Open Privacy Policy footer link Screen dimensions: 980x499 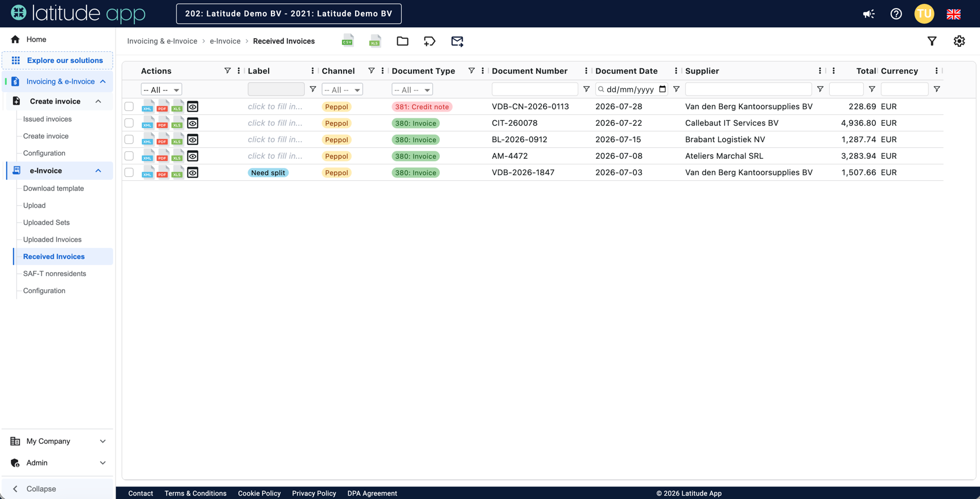(x=314, y=493)
